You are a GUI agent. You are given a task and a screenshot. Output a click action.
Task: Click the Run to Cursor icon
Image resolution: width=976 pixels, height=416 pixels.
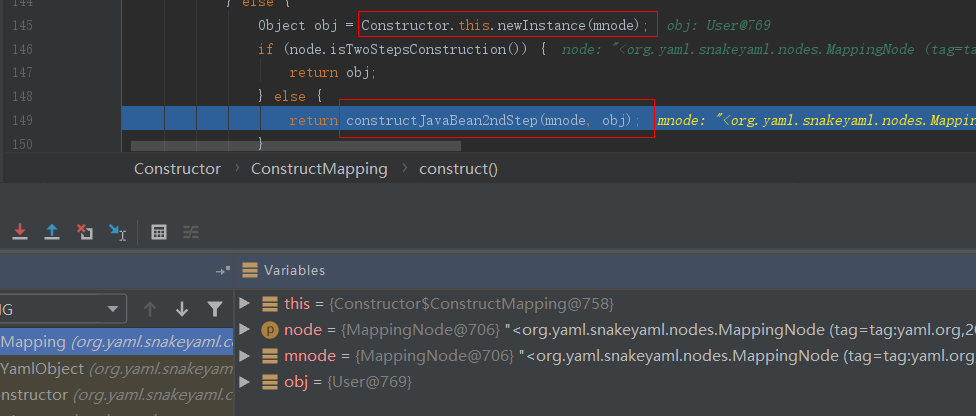(117, 232)
